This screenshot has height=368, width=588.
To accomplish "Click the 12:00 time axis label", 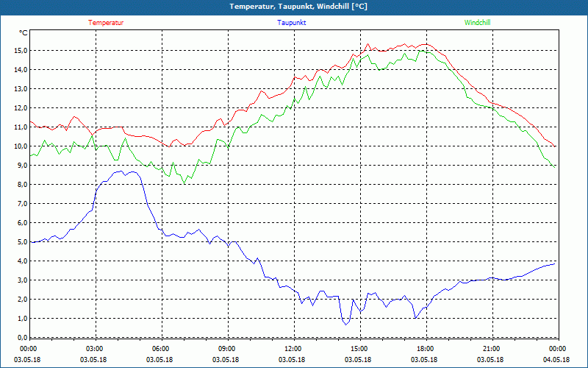I will click(x=292, y=349).
